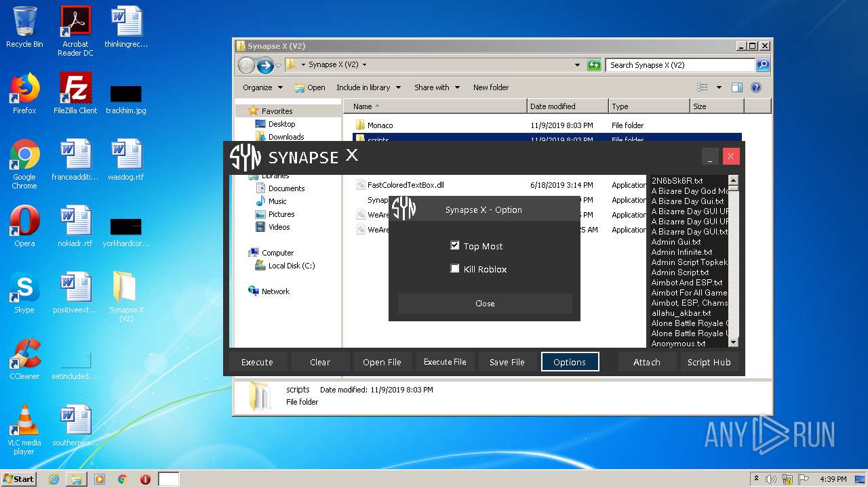868x488 pixels.
Task: Open the Script Hub
Action: (x=709, y=362)
